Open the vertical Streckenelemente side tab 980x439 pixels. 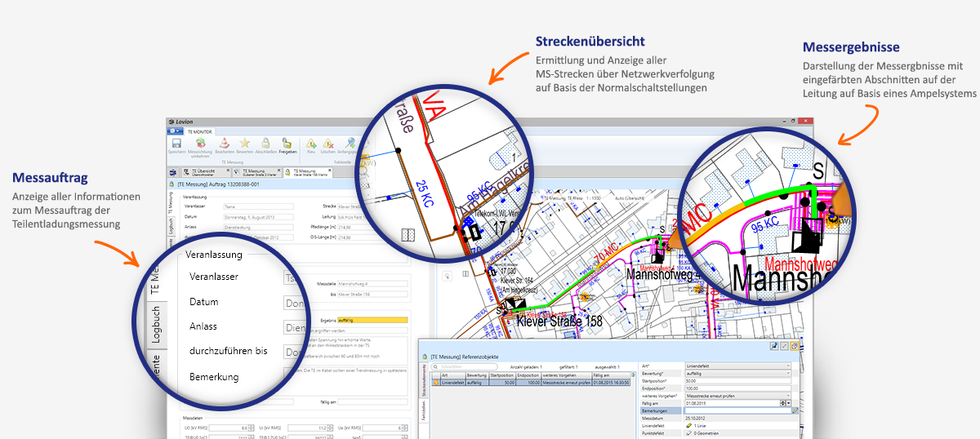tap(424, 381)
